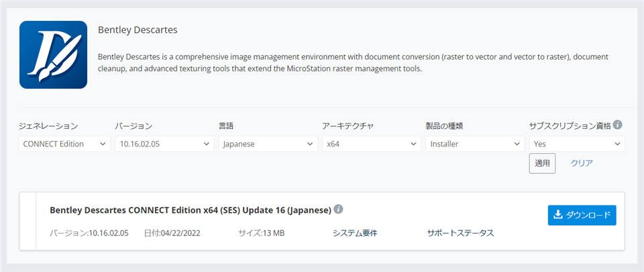The image size is (644, 272).
Task: Click the Bentley Descartes application logo
Action: point(53,54)
